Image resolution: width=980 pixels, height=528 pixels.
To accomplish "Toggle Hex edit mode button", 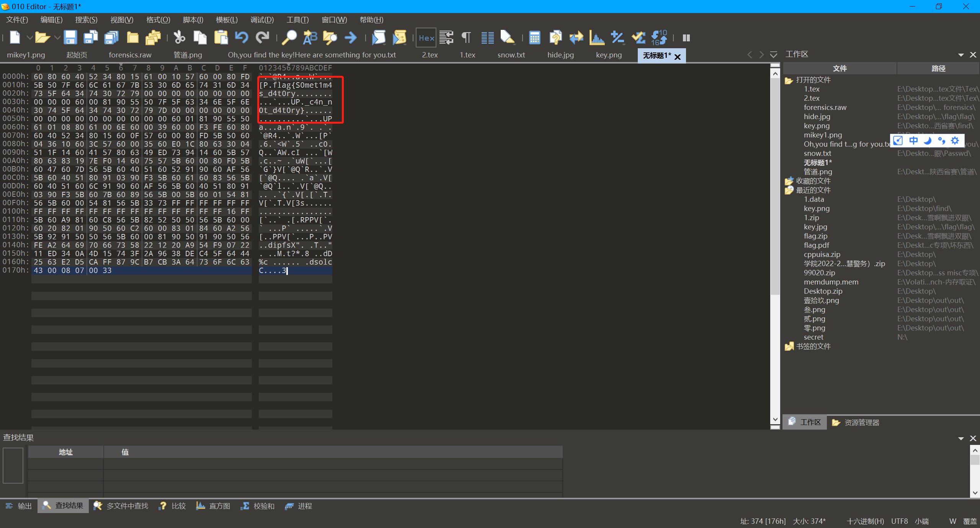I will coord(426,38).
